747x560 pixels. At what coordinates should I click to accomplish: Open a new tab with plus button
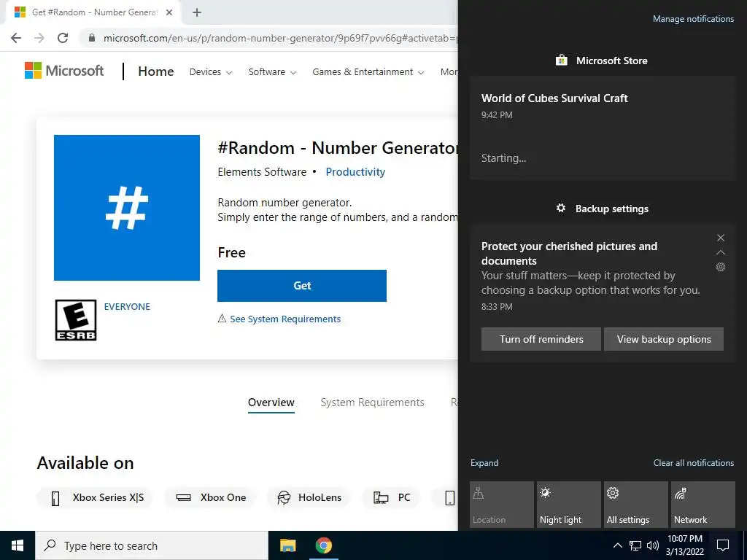(x=197, y=12)
